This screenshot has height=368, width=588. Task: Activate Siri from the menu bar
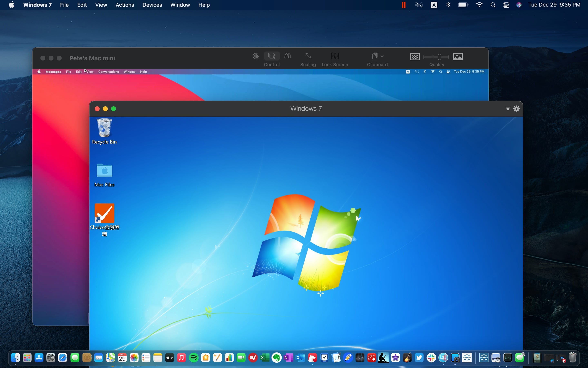tap(519, 5)
